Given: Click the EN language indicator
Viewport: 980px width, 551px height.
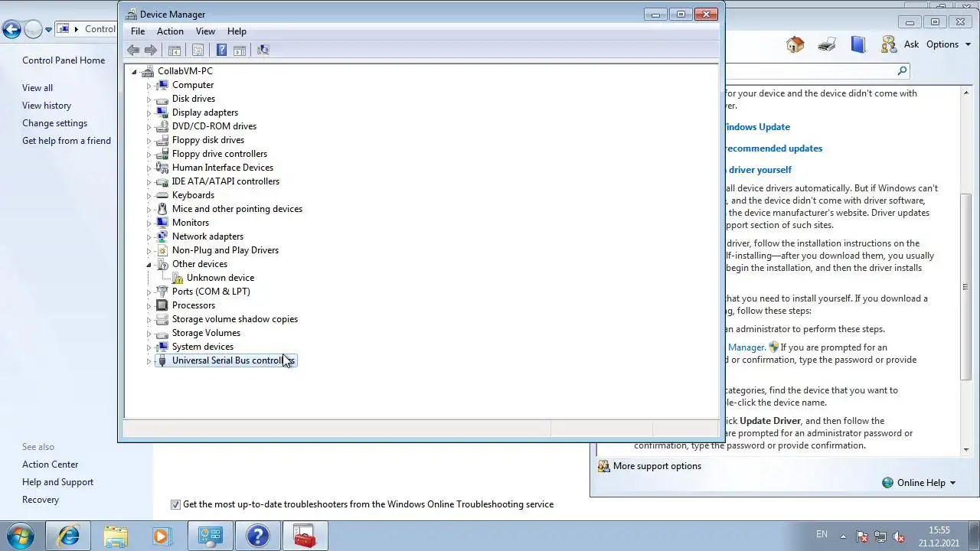Looking at the screenshot, I should 822,534.
